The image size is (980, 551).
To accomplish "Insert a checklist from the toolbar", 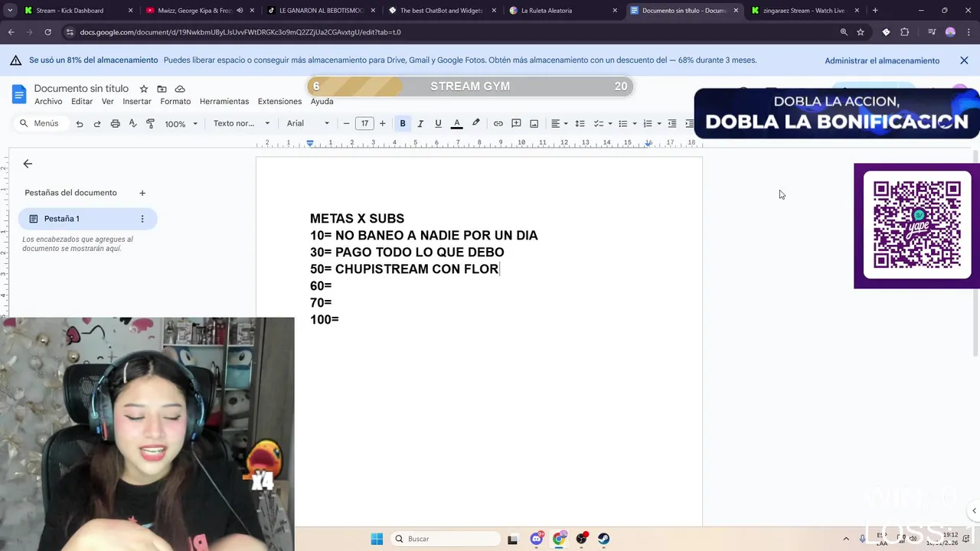I will pos(599,123).
